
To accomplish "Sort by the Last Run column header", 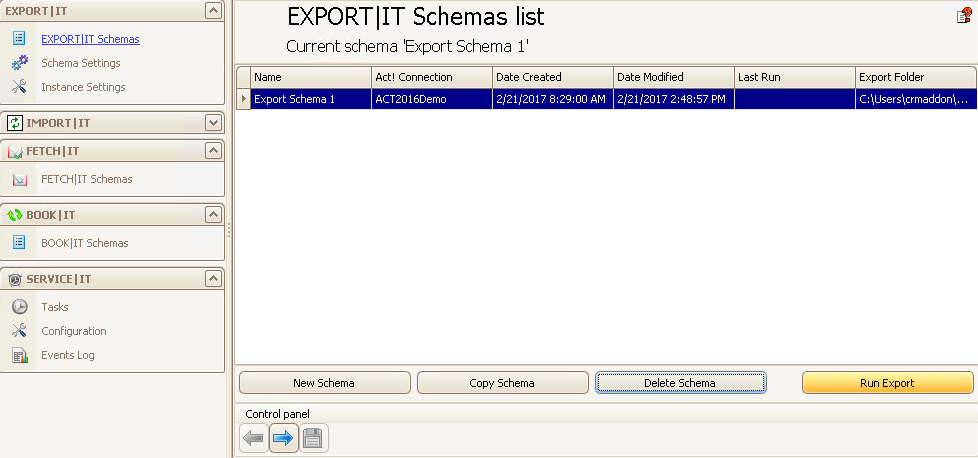I will (795, 77).
